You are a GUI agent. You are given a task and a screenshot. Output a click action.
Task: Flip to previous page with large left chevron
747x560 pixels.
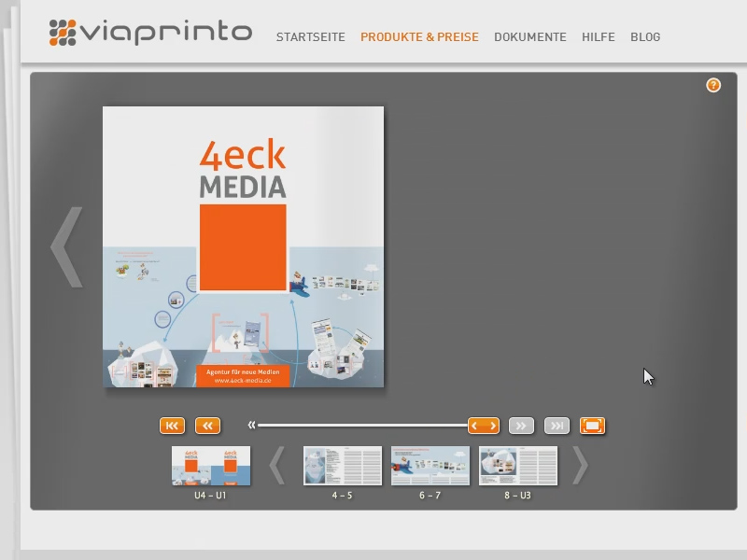(x=66, y=247)
